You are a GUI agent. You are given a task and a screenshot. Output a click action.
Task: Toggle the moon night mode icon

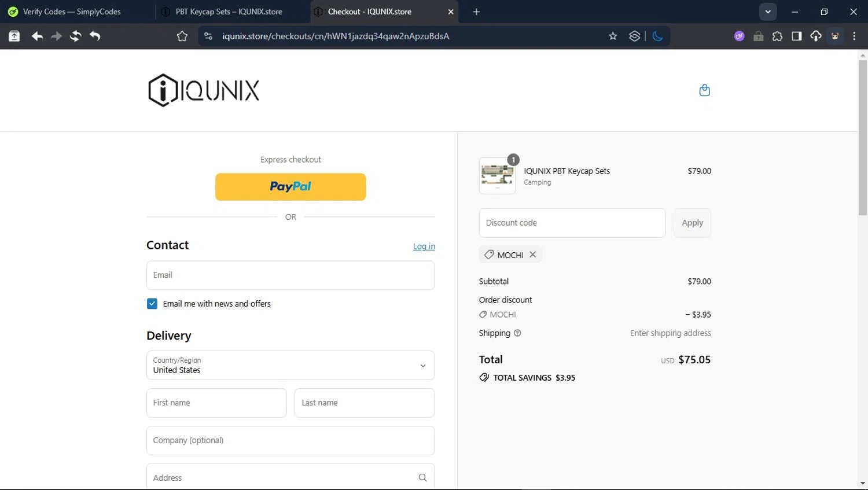tap(657, 36)
